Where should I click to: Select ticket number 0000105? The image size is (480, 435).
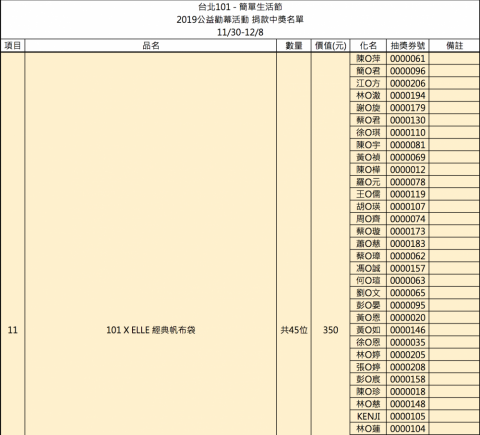click(408, 416)
